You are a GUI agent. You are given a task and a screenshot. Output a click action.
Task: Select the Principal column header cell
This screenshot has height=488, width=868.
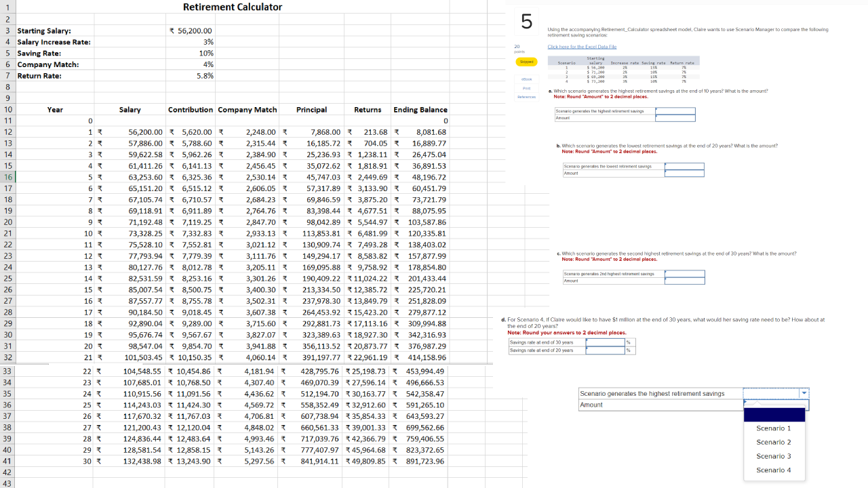[x=312, y=110]
